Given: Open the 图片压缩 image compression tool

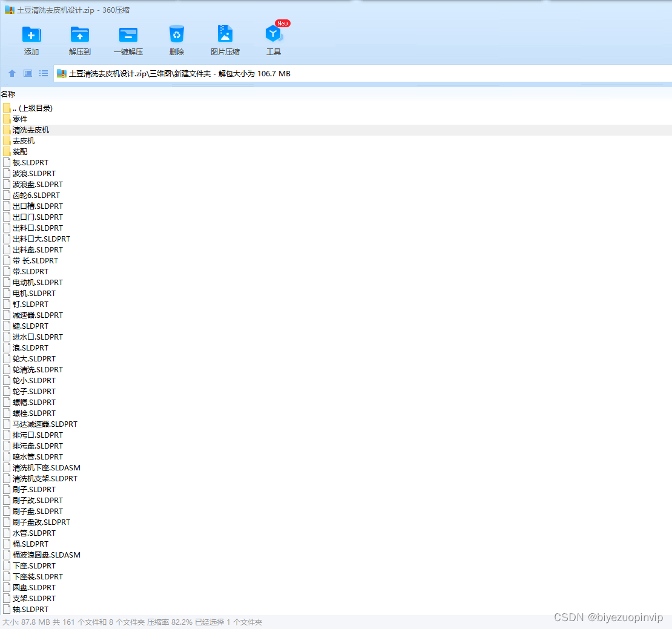Looking at the screenshot, I should click(225, 34).
